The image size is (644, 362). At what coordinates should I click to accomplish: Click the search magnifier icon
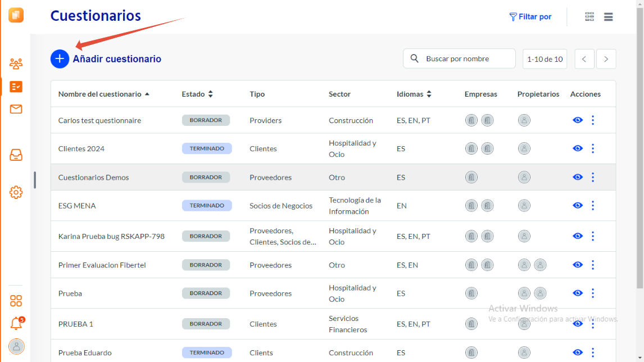point(414,58)
